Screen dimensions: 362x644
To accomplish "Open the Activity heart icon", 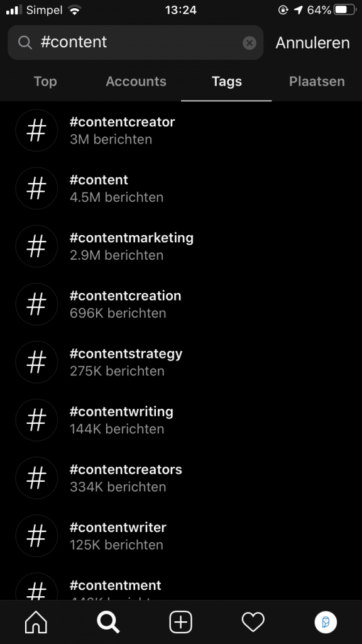I will 253,622.
